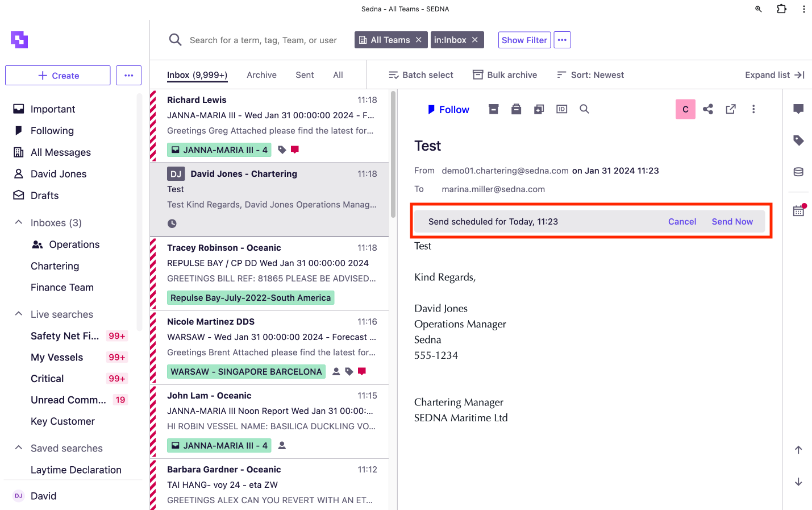Toggle Follow on the Test message
The height and width of the screenshot is (510, 812).
(x=448, y=110)
